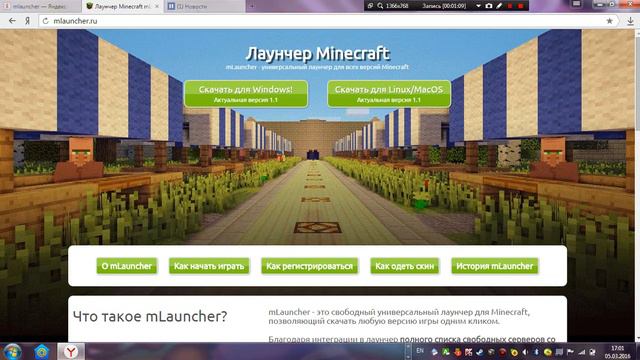Click the volume speaker tray icon
This screenshot has width=640, height=360.
coord(525,352)
